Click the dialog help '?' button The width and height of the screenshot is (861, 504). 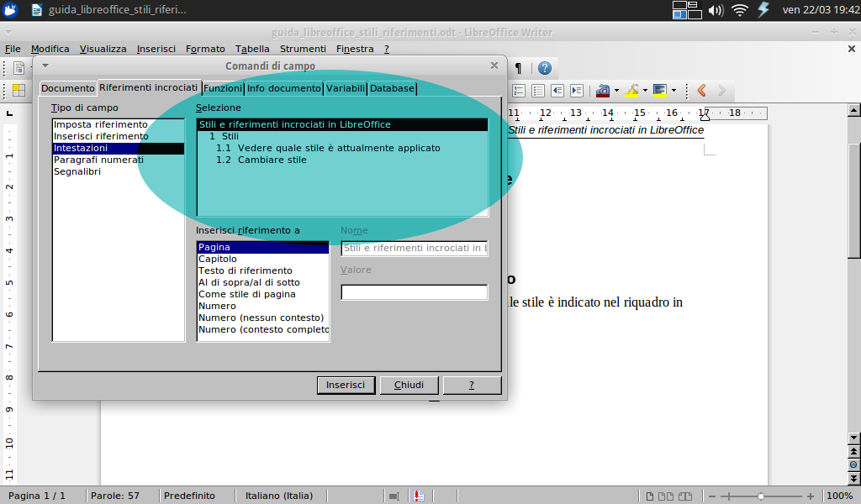tap(472, 385)
